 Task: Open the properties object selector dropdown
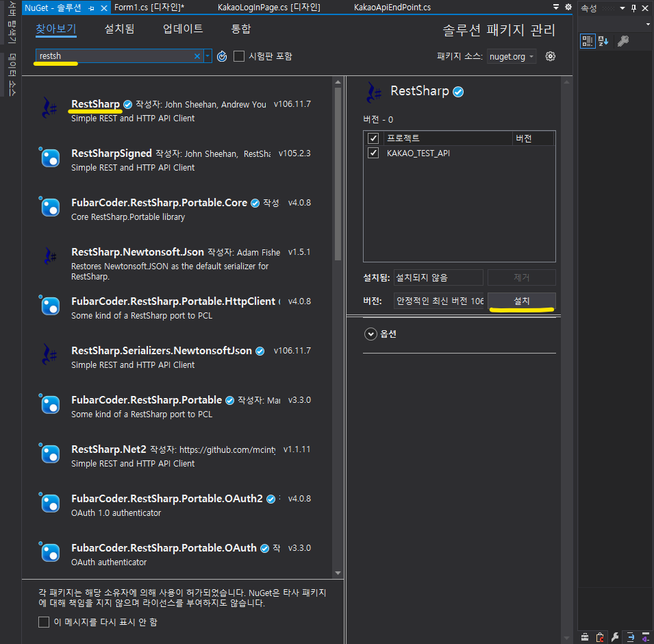(648, 24)
